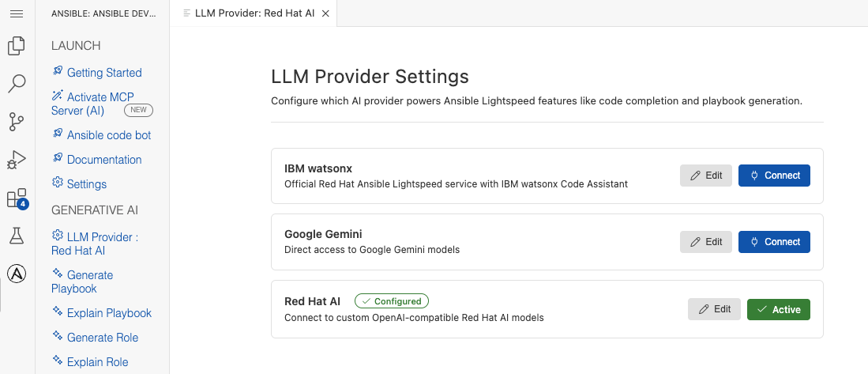Screen dimensions: 868x374
Task: Open the Ansible code bot link
Action: 102,135
